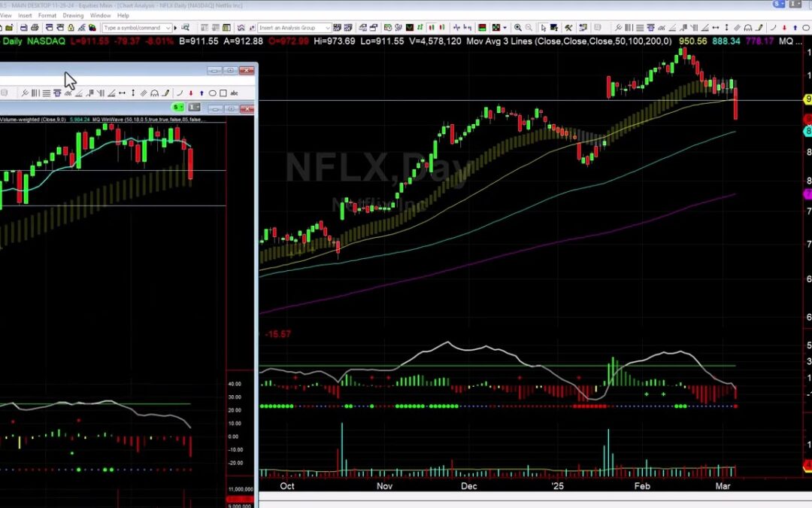Screen dimensions: 812x508
Task: Select the red down-arrow marker tool
Action: click(190, 93)
